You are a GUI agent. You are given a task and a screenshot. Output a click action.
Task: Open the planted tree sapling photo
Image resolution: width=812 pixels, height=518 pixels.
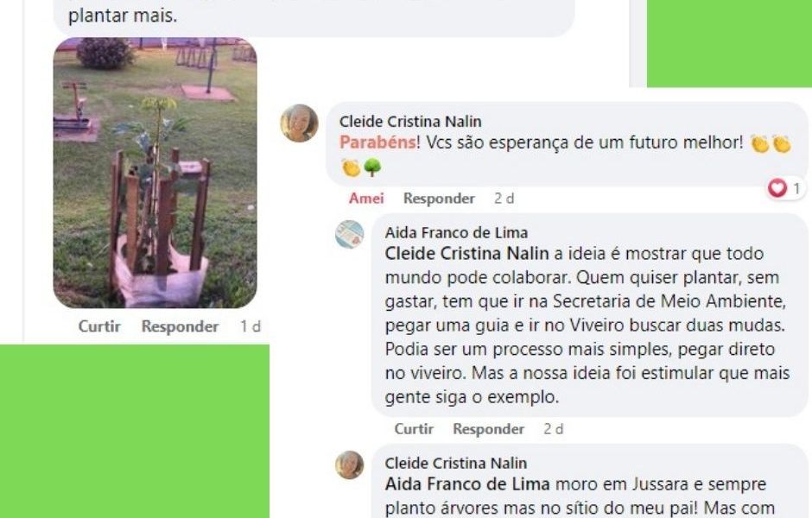coord(155,173)
